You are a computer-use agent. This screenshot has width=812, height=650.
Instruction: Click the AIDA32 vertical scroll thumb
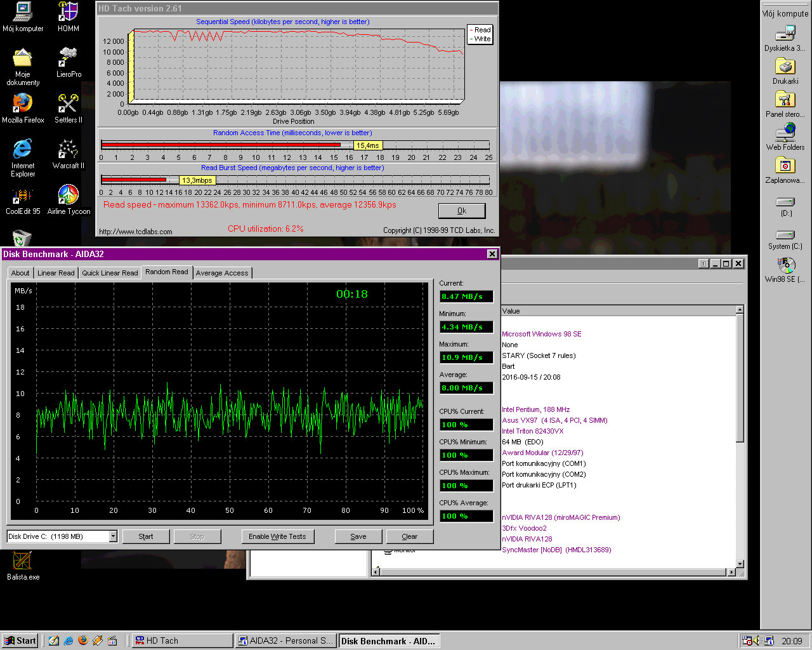pyautogui.click(x=740, y=378)
